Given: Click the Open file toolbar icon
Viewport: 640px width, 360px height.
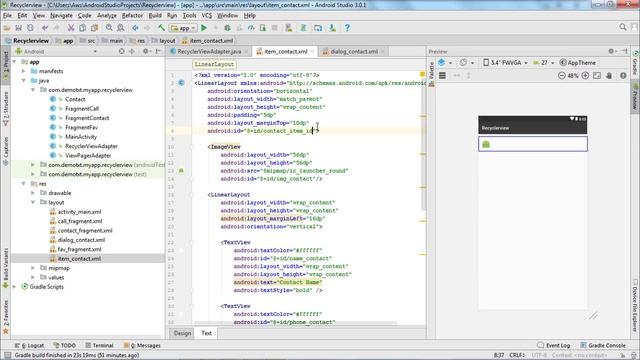Looking at the screenshot, I should coord(7,28).
